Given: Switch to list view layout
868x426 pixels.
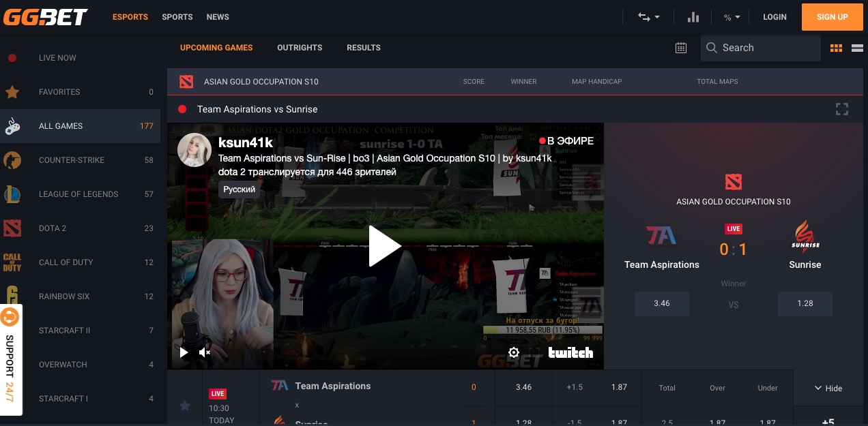Looking at the screenshot, I should [858, 48].
